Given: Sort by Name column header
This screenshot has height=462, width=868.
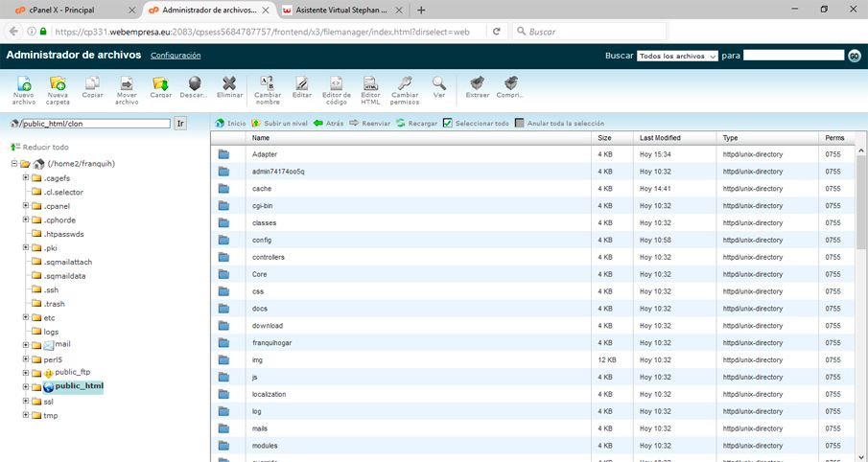Looking at the screenshot, I should point(418,138).
